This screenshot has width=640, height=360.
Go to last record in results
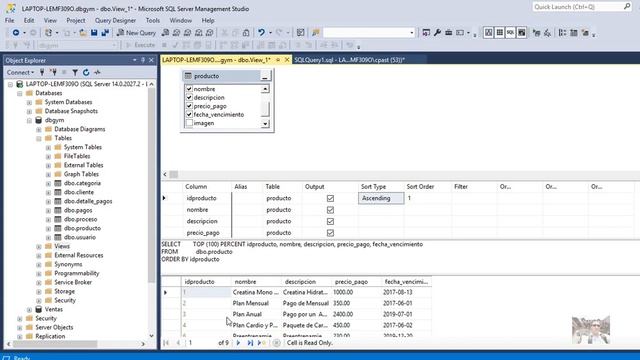(250, 343)
